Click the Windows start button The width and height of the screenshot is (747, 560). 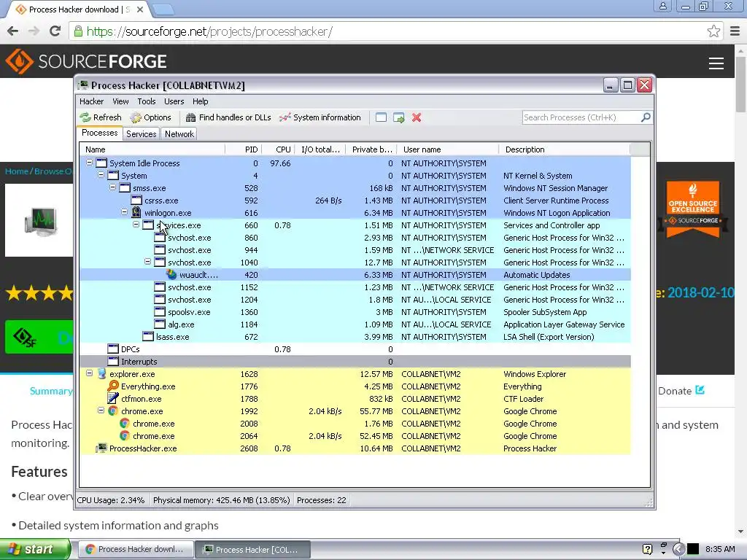click(x=35, y=549)
